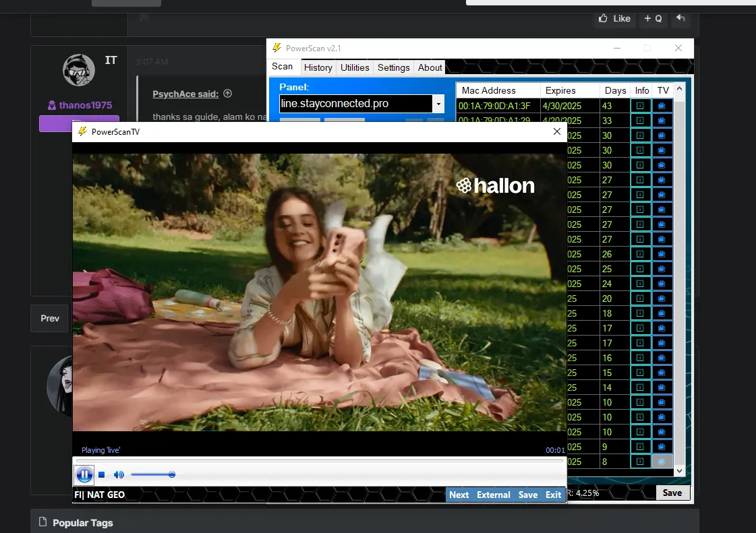This screenshot has height=533, width=756.
Task: Open the TV icon for the 24-day row
Action: click(662, 284)
